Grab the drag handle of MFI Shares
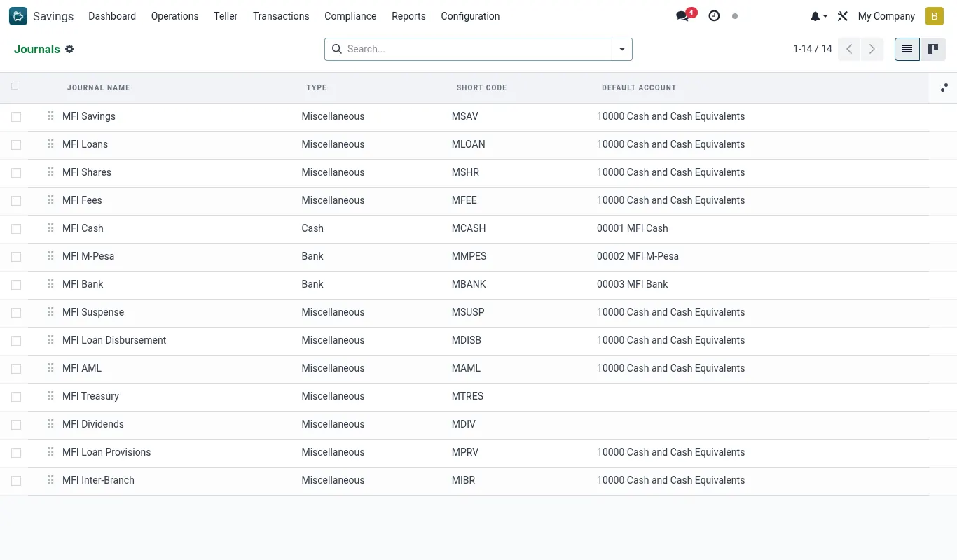 tap(50, 172)
